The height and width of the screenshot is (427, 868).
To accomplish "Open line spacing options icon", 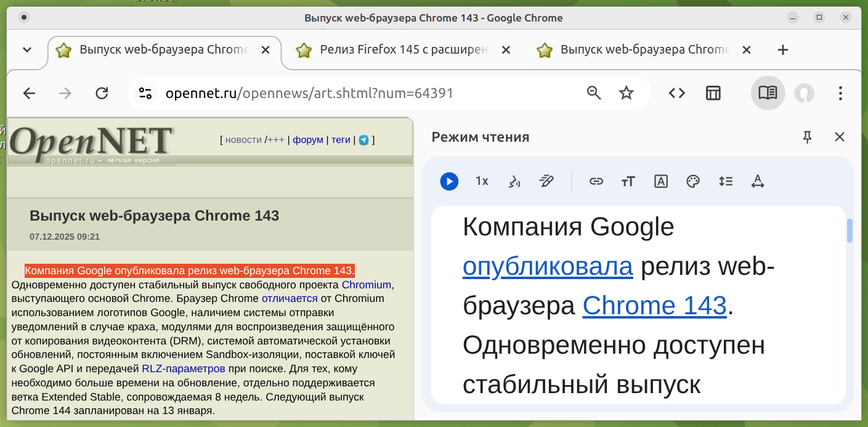I will 726,181.
